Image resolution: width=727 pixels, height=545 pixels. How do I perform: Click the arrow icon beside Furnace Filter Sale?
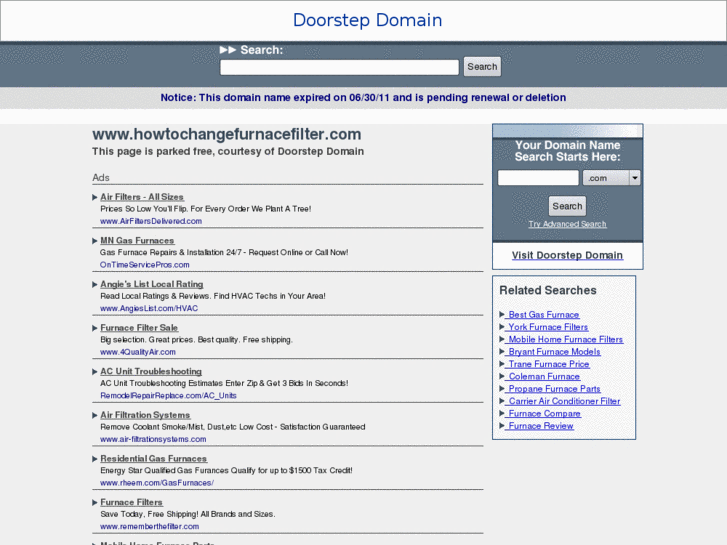[95, 328]
